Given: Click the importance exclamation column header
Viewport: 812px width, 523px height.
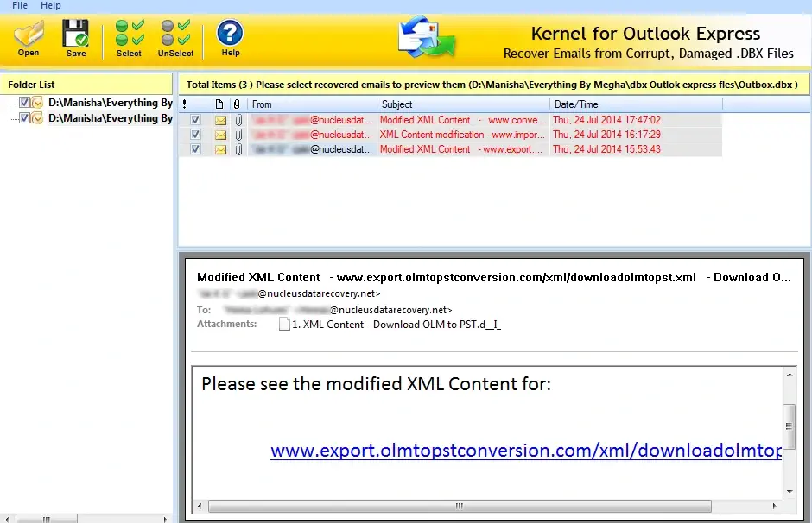Looking at the screenshot, I should click(x=184, y=104).
